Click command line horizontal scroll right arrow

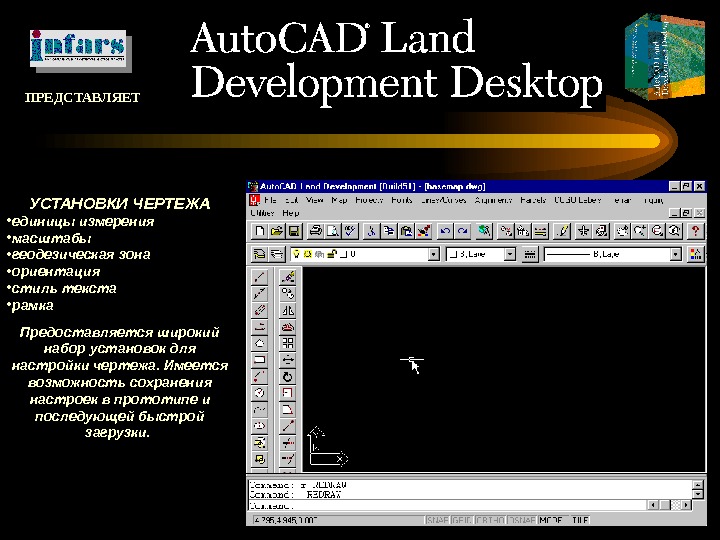686,505
